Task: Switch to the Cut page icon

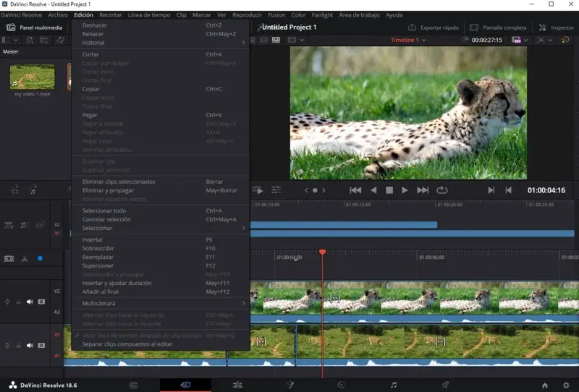Action: pyautogui.click(x=185, y=385)
